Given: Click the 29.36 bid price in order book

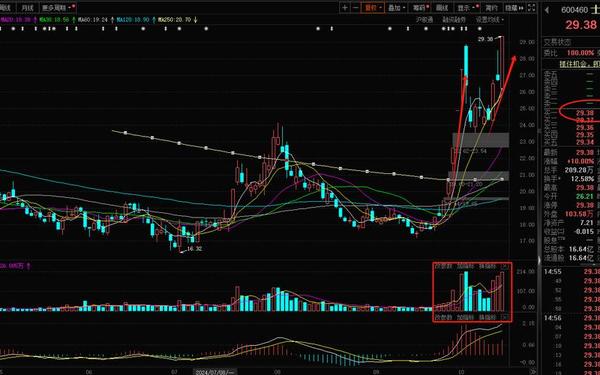Looking at the screenshot, I should (x=585, y=128).
